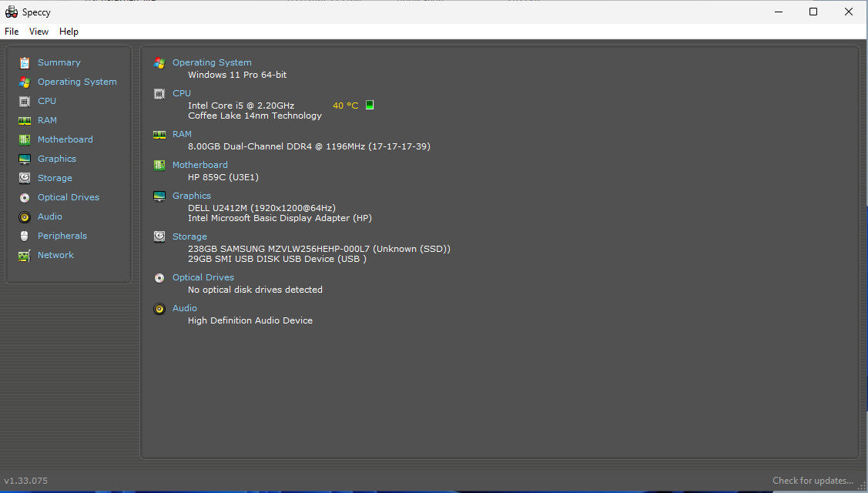Image resolution: width=868 pixels, height=493 pixels.
Task: Click the DELL U2412M monitor text
Action: 262,208
